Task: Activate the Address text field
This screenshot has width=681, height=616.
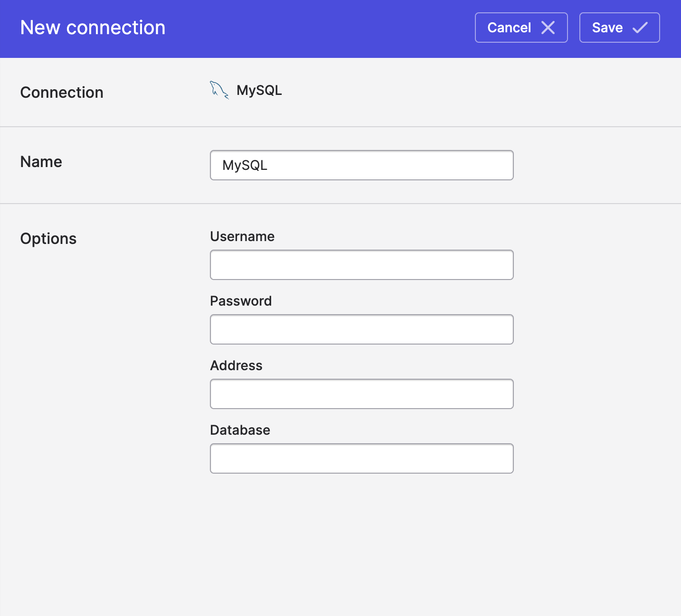Action: [362, 394]
